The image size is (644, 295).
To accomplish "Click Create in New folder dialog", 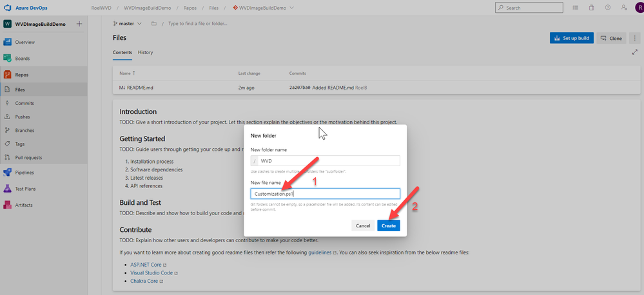I will point(389,225).
